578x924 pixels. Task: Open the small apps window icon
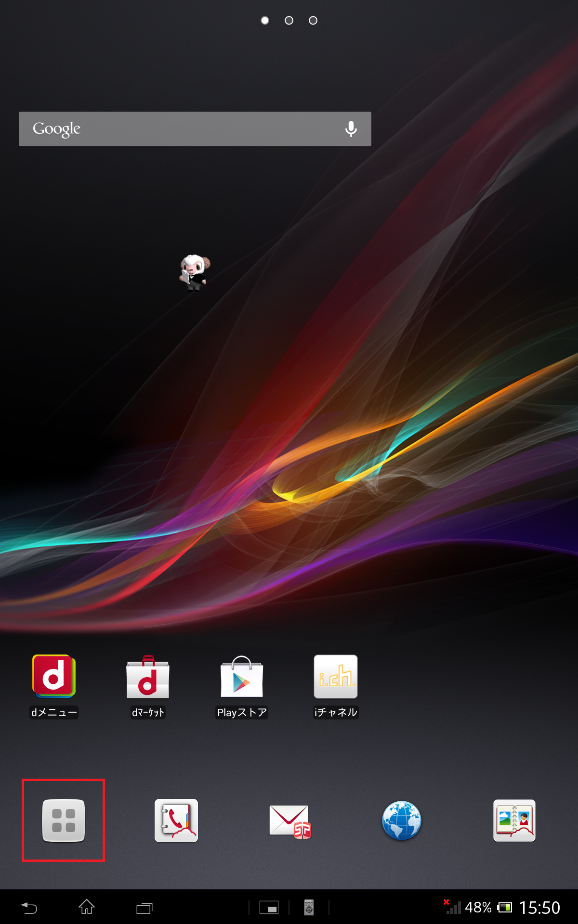tap(269, 908)
